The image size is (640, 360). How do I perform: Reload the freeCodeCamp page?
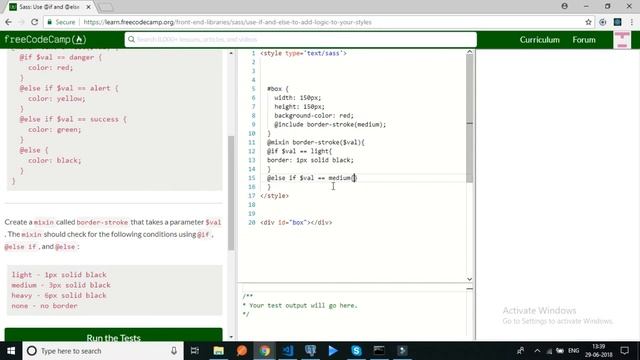click(x=35, y=22)
